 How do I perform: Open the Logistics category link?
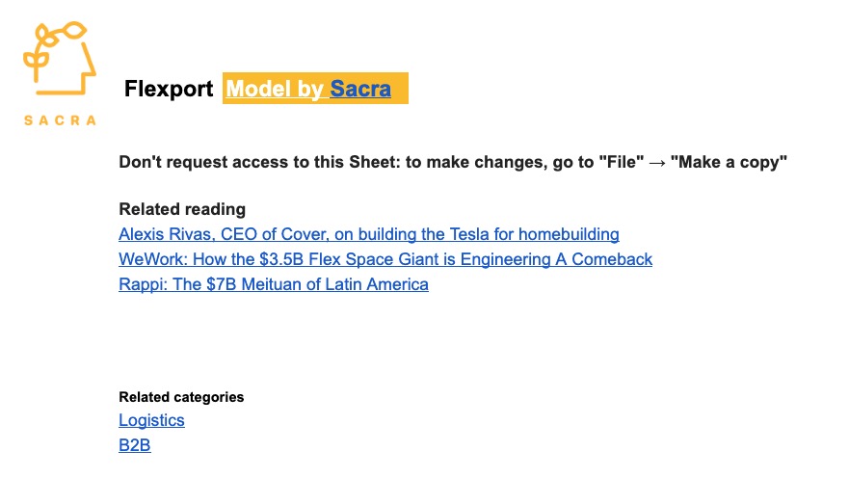pyautogui.click(x=151, y=420)
